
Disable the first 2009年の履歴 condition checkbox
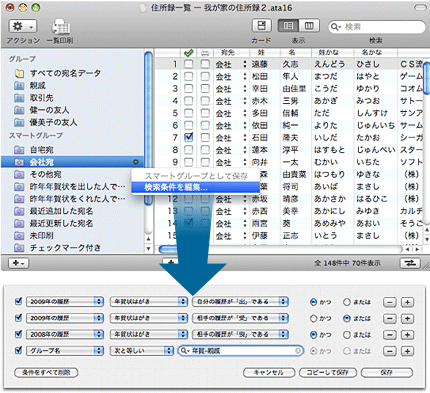(x=19, y=301)
